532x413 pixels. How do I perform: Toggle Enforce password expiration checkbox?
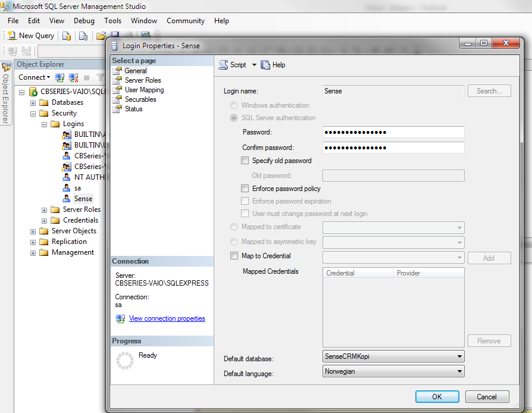point(245,201)
